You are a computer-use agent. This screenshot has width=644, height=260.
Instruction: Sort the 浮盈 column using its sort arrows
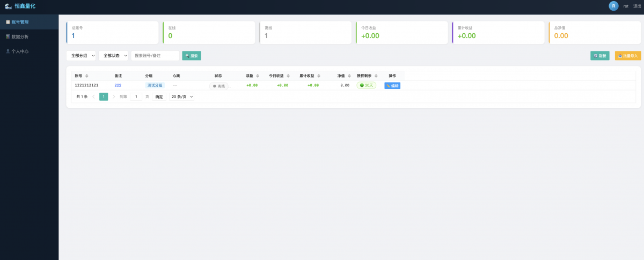[258, 76]
